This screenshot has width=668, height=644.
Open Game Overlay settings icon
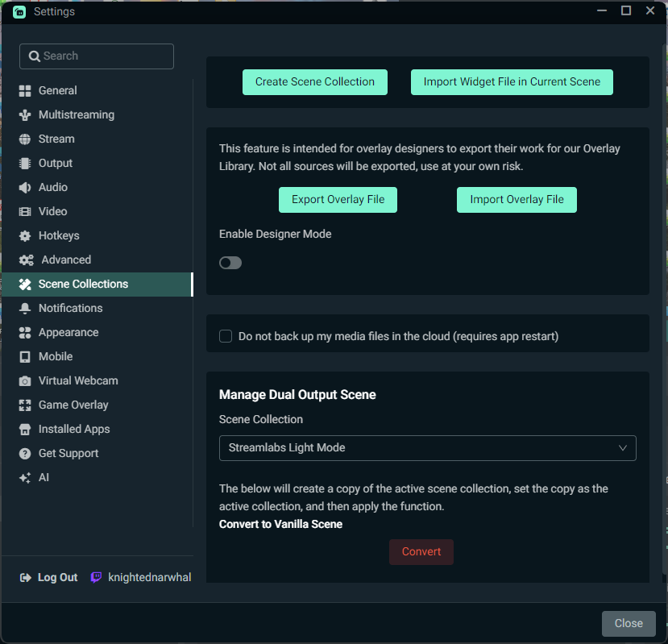click(26, 405)
